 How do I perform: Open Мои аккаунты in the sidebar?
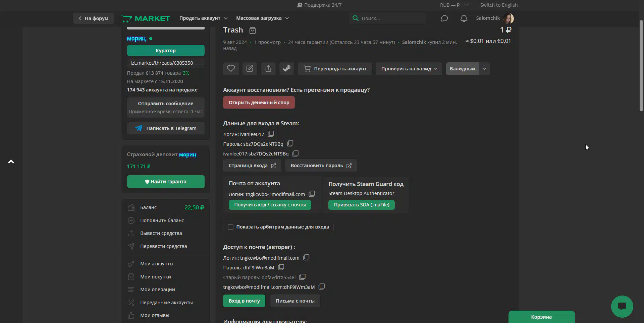157,264
